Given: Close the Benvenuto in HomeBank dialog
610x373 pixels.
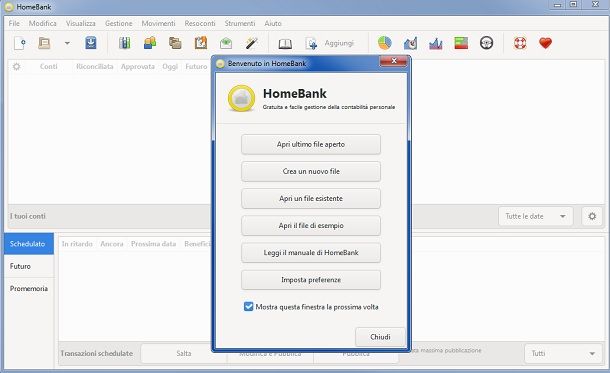Looking at the screenshot, I should point(393,61).
